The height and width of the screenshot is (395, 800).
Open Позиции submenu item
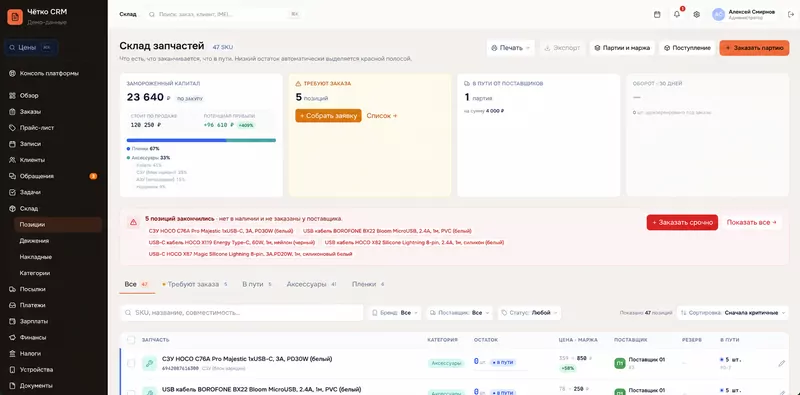click(x=58, y=225)
